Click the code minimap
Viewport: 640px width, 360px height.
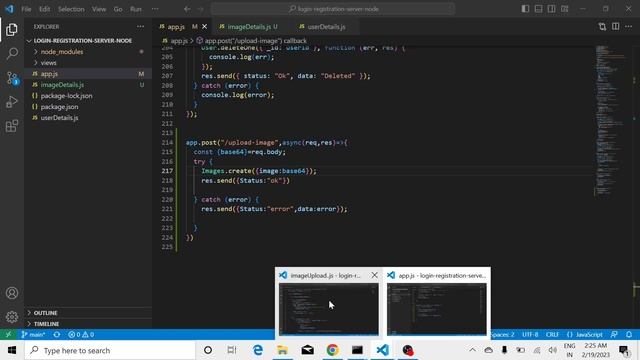click(611, 120)
